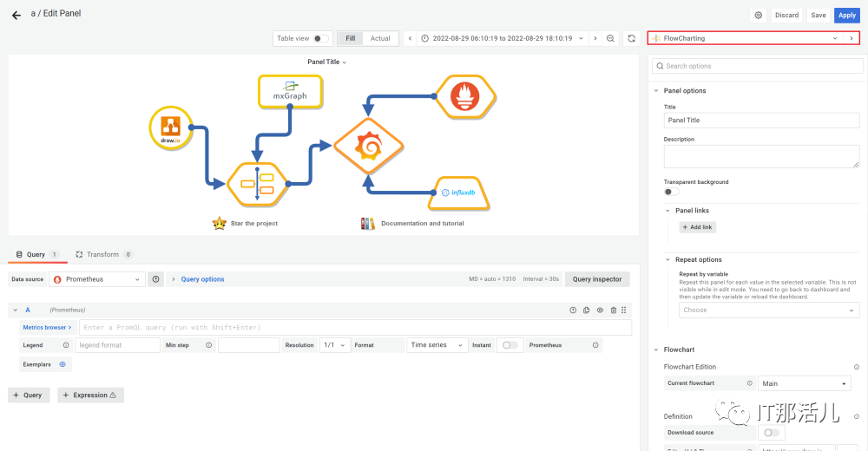Show query A help icon
Viewport: 868px width, 451px height.
pos(573,310)
